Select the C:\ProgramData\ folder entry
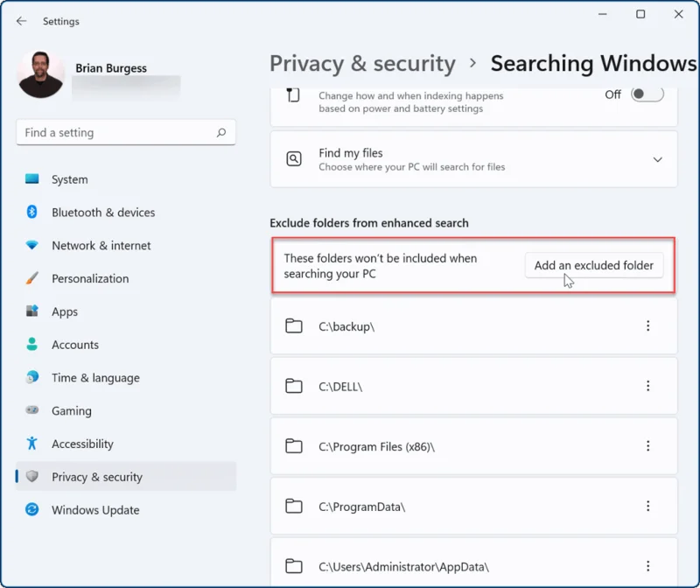This screenshot has height=588, width=700. pos(473,507)
